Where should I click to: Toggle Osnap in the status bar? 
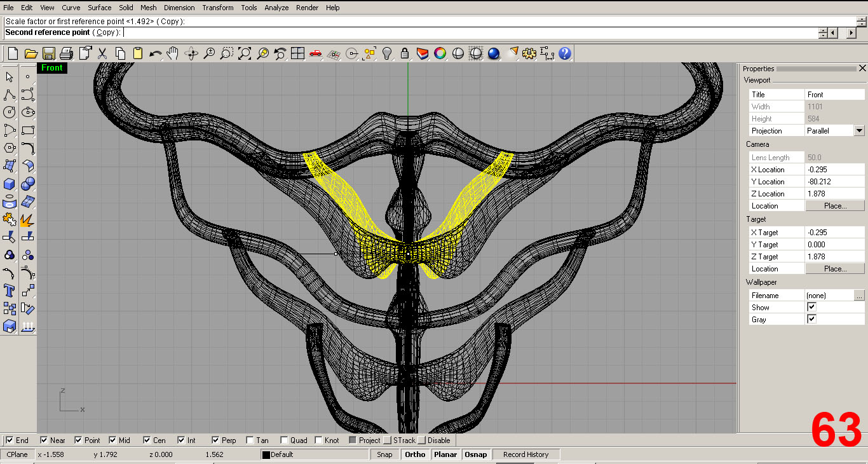click(x=476, y=454)
